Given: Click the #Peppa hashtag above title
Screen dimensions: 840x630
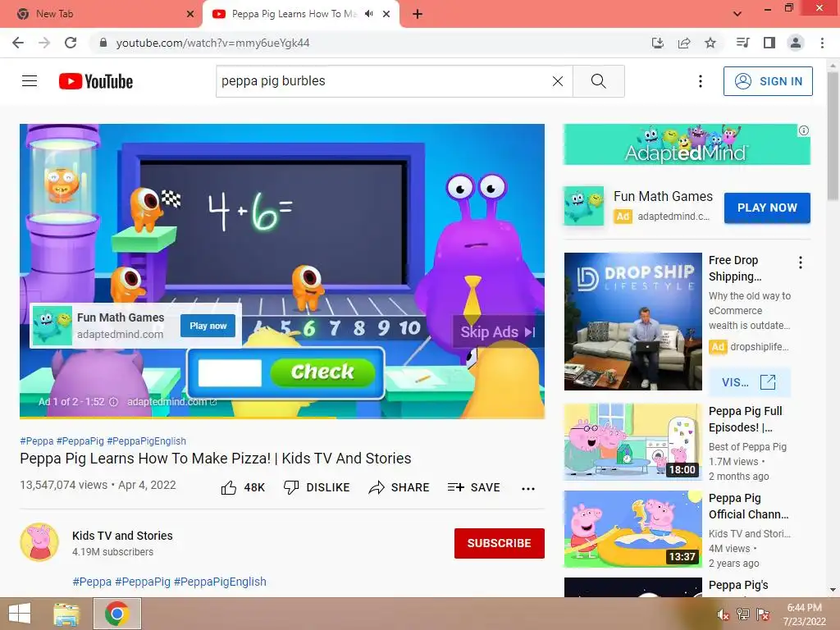Looking at the screenshot, I should [x=36, y=441].
